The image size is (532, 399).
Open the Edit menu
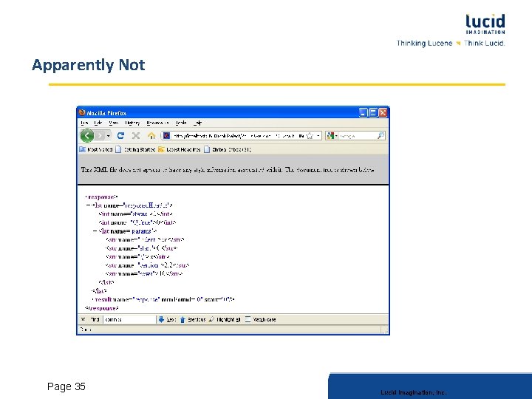tap(98, 123)
